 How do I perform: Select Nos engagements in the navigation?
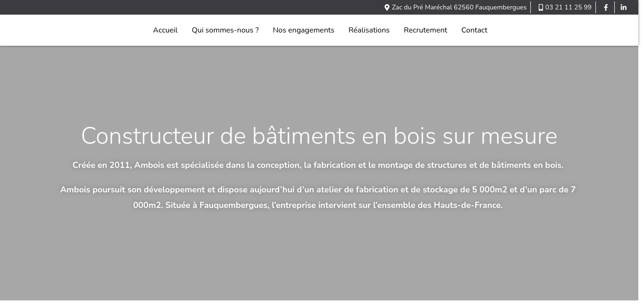coord(303,30)
